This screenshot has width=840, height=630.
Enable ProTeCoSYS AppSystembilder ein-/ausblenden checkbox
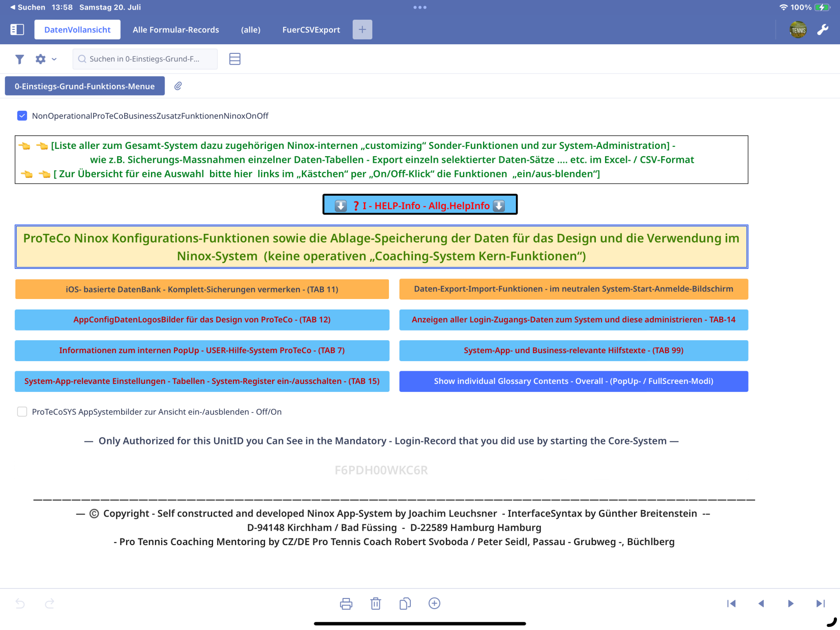(x=22, y=412)
